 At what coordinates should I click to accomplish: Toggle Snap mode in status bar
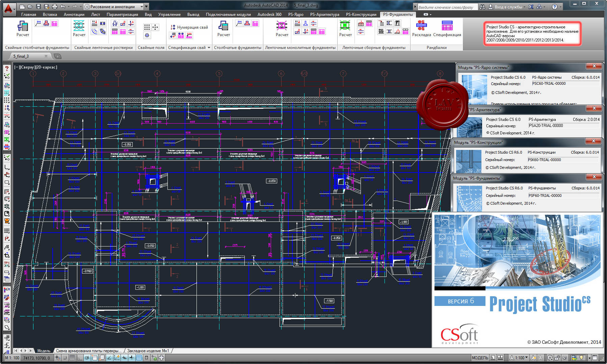click(65, 358)
